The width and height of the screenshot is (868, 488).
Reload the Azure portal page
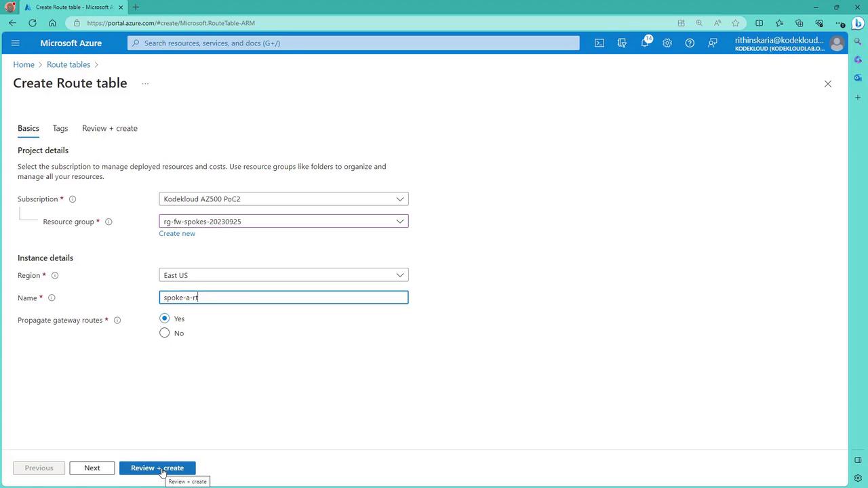pyautogui.click(x=32, y=23)
